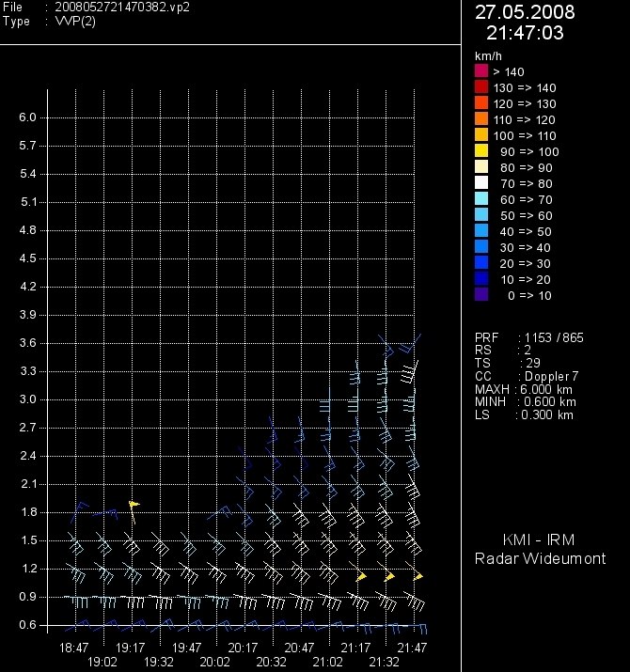Click the CC value Doppler 7
Screen dimensions: 630x672
pyautogui.click(x=552, y=377)
